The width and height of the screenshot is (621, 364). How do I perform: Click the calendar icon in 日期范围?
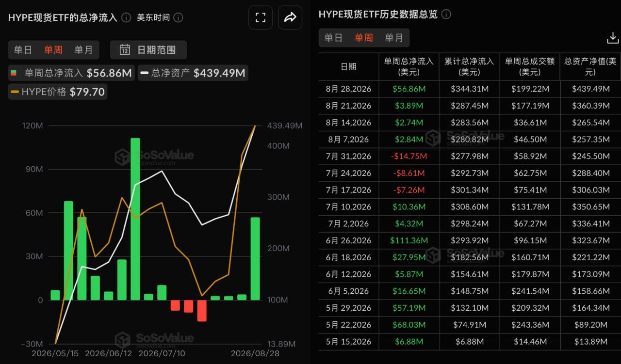(x=125, y=50)
